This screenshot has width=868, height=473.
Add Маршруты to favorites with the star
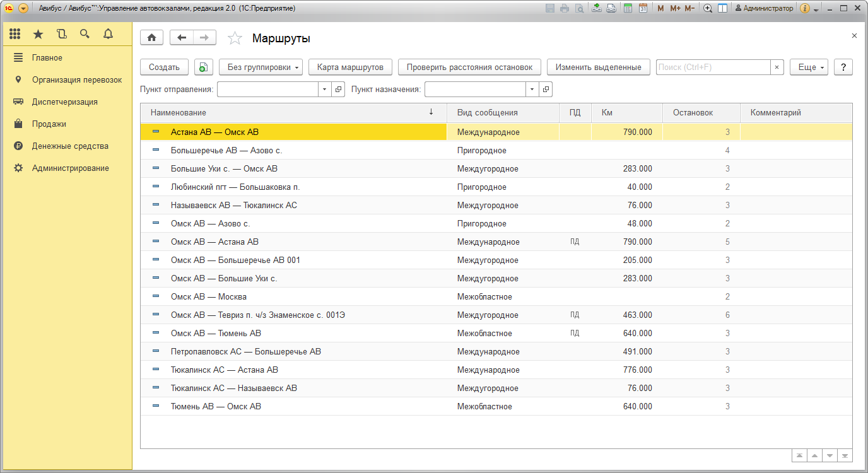pos(235,38)
